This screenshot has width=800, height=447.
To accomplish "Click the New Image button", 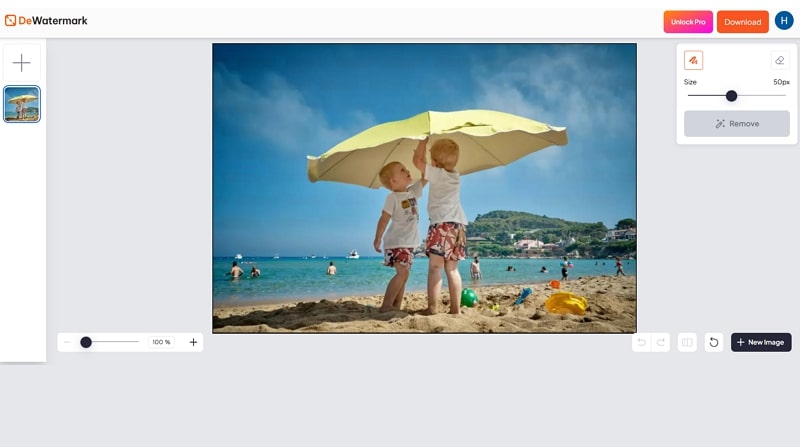I will click(761, 342).
